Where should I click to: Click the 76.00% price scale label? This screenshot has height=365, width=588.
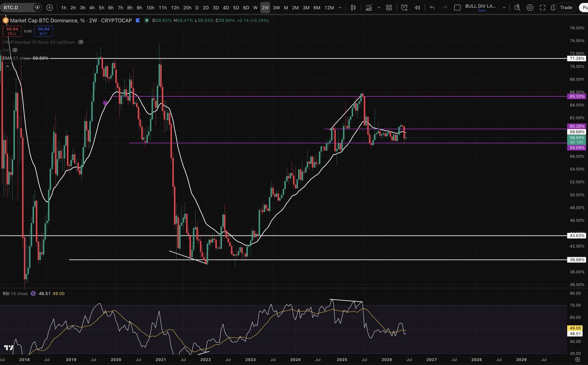click(577, 28)
